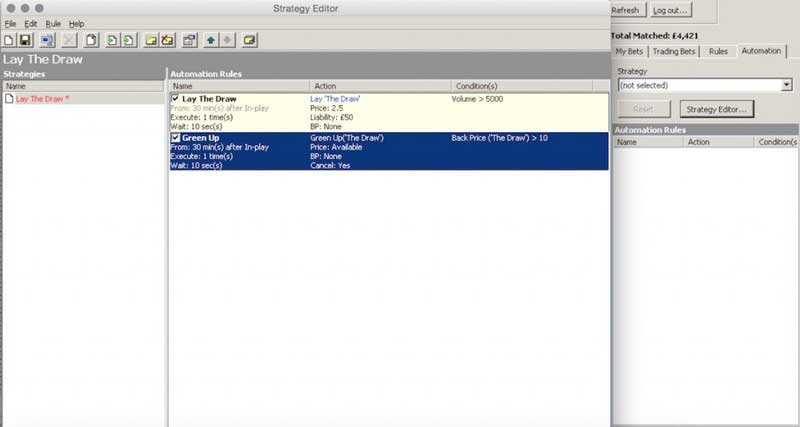Click the Refresh button
800x427 pixels.
coord(627,10)
